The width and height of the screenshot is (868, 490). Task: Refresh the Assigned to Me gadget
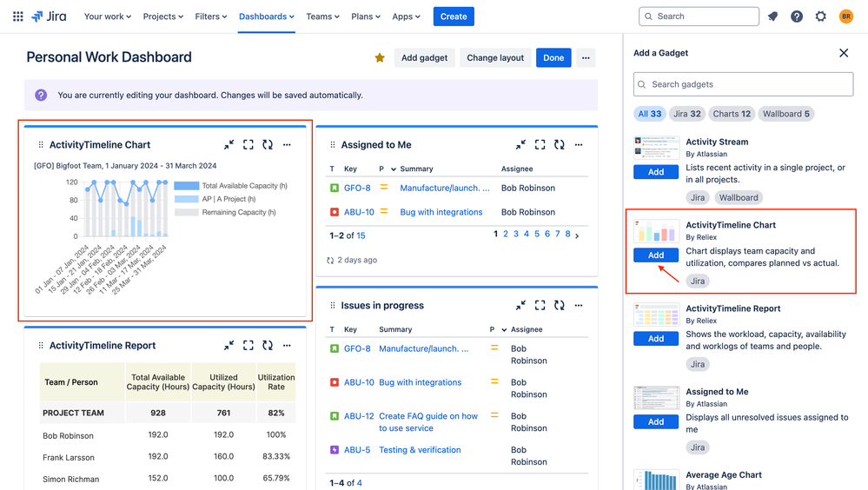coord(559,144)
